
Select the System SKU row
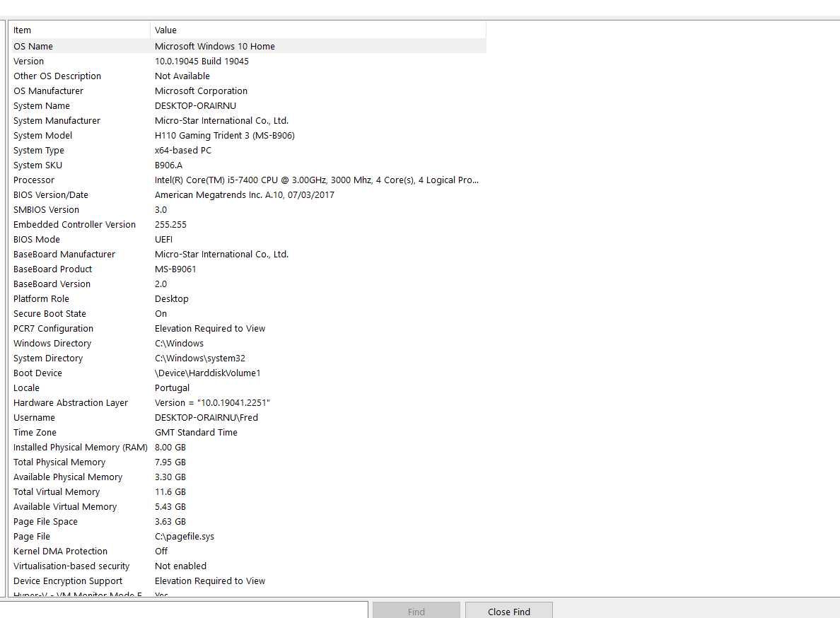[x=247, y=165]
